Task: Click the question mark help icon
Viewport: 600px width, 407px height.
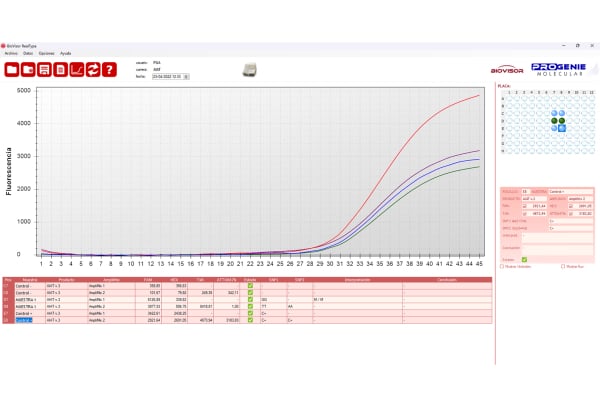Action: [109, 70]
